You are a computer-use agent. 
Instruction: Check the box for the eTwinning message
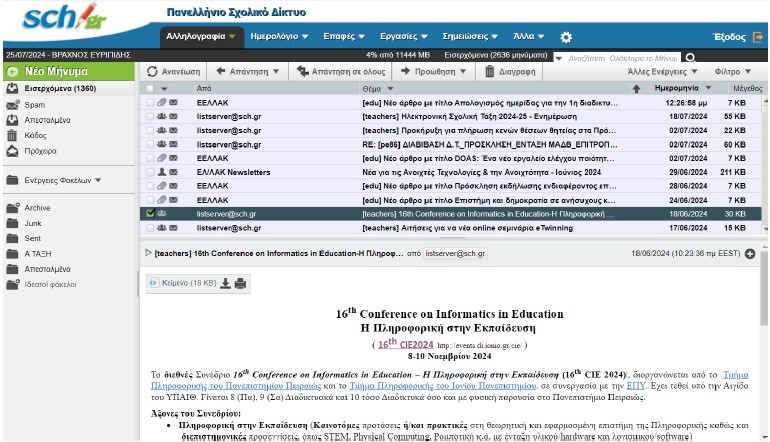(150, 228)
